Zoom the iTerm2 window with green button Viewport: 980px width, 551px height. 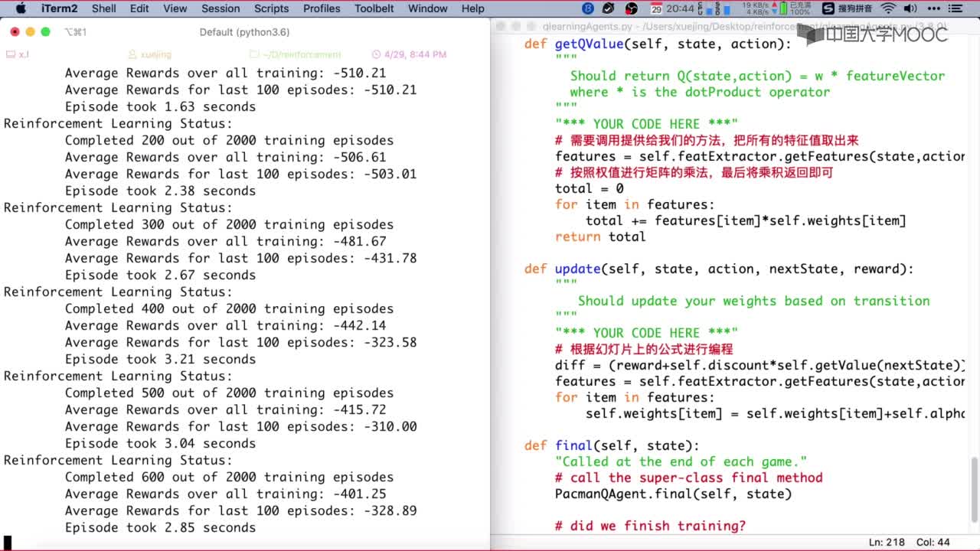coord(46,32)
